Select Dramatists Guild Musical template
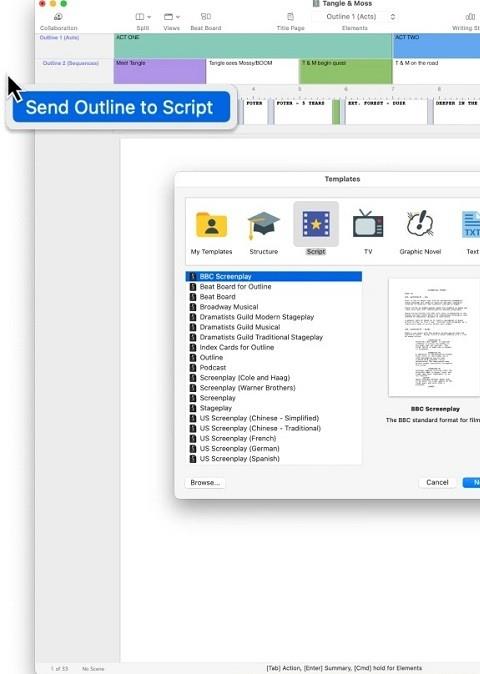480x674 pixels. (x=274, y=327)
